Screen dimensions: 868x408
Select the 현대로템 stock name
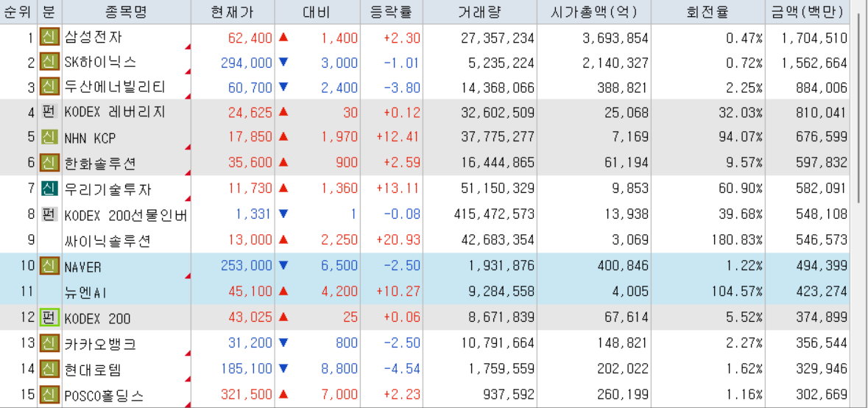tap(93, 369)
